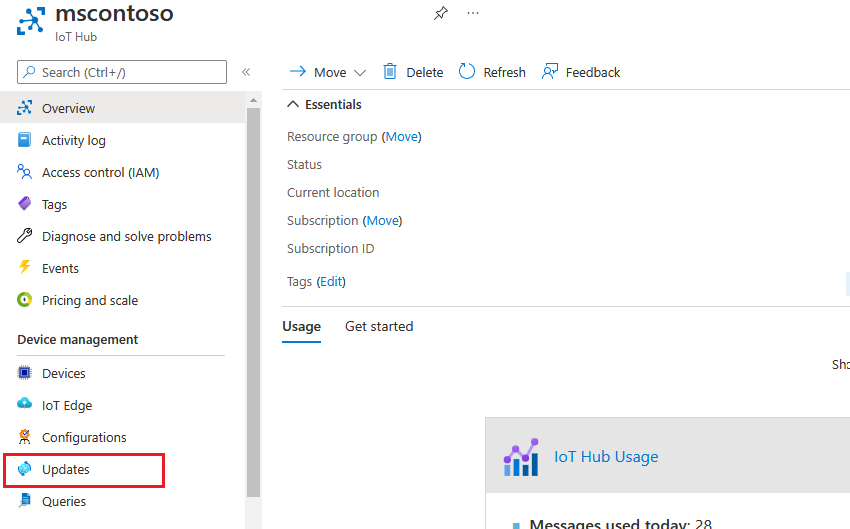Click the Status label in Essentials
850x529 pixels.
[x=304, y=164]
